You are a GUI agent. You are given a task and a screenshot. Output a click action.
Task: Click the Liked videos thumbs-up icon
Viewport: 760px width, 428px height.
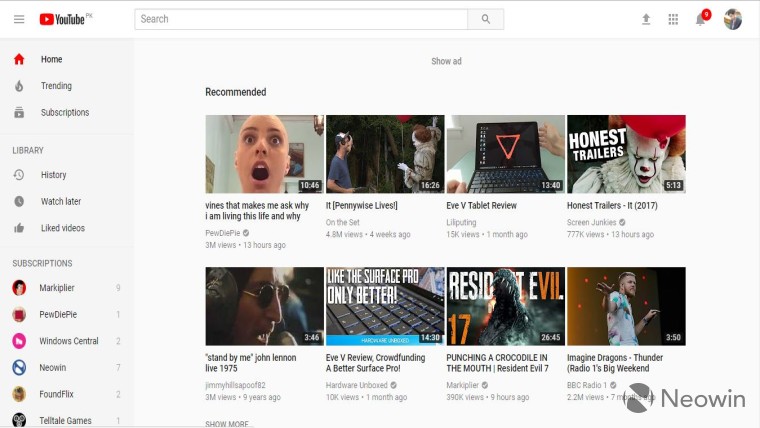19,228
